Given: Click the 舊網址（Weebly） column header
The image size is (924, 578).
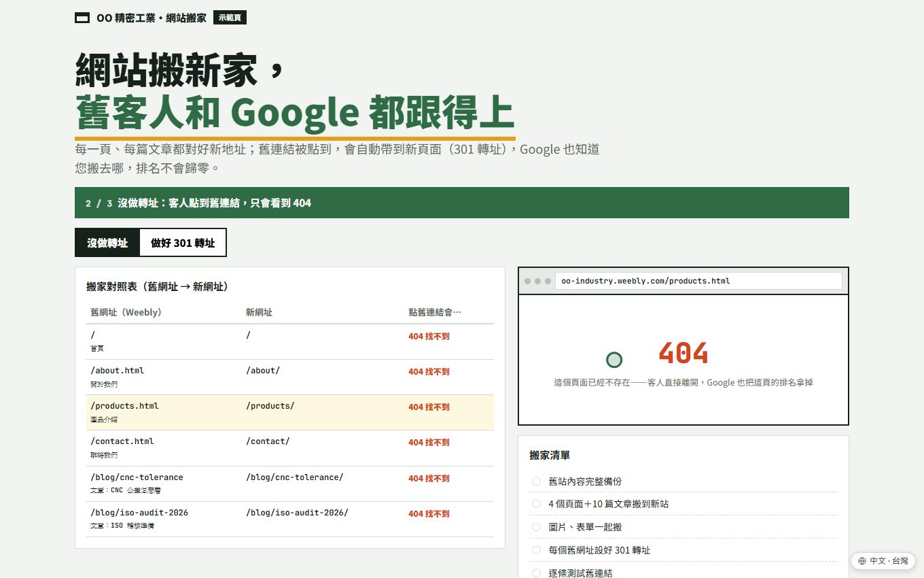Looking at the screenshot, I should tap(126, 312).
